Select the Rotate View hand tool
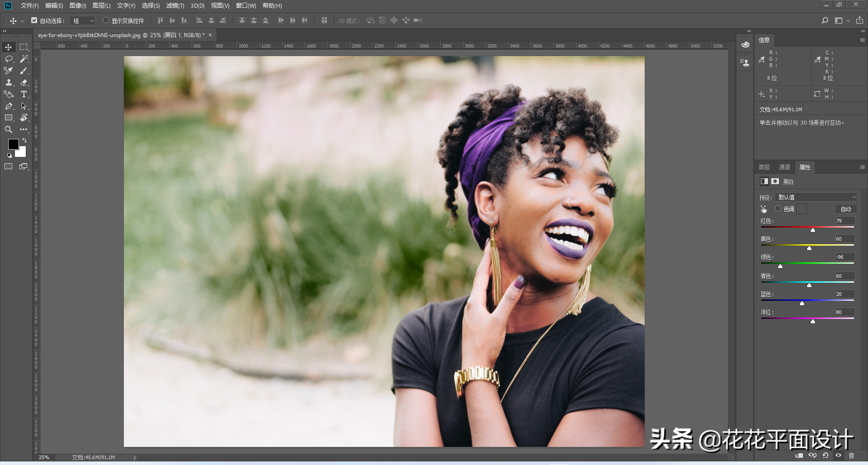This screenshot has height=465, width=868. point(24,118)
